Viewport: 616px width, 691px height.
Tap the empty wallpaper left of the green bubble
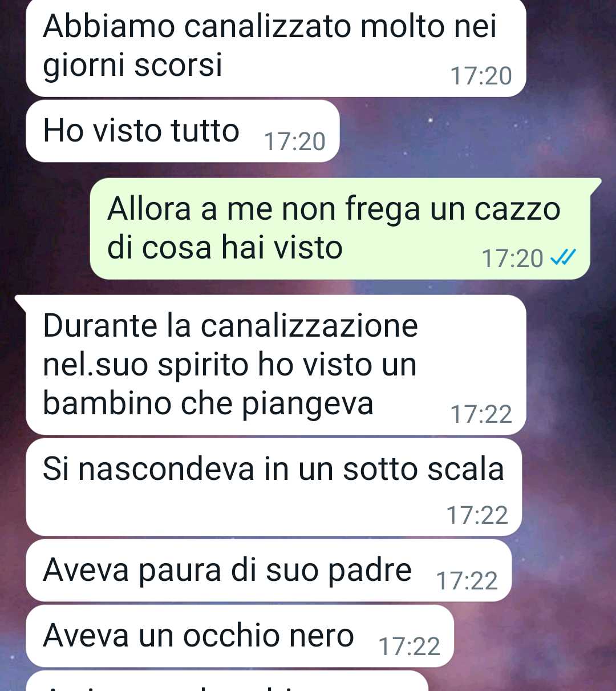coord(44,228)
